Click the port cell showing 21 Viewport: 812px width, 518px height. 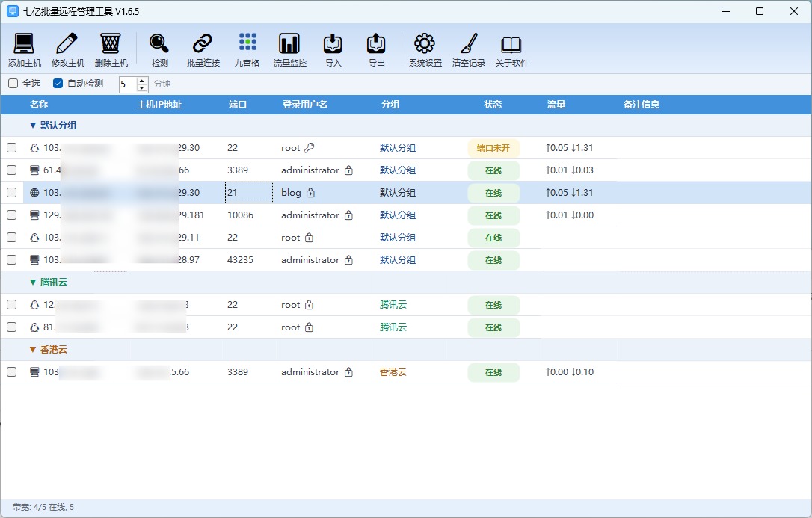click(249, 193)
